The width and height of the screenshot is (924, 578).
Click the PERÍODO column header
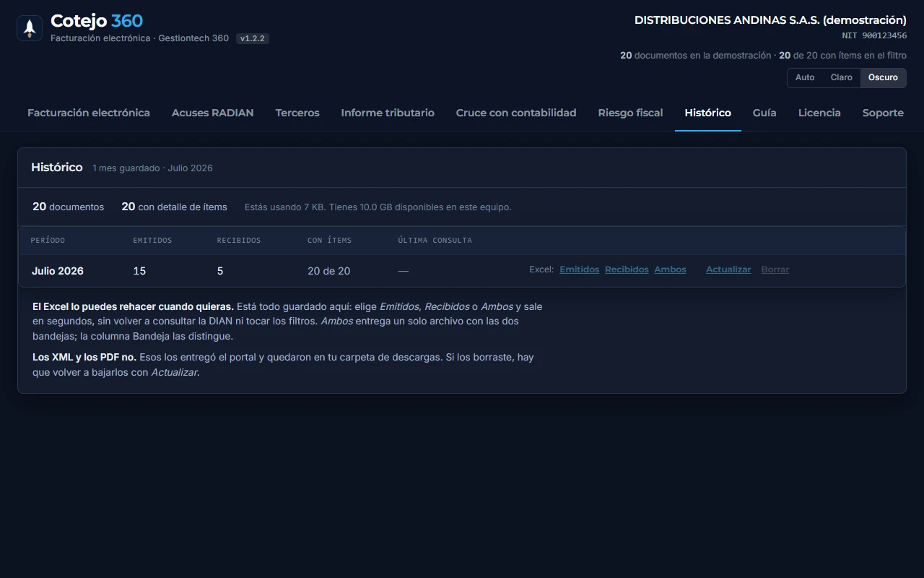pyautogui.click(x=48, y=240)
